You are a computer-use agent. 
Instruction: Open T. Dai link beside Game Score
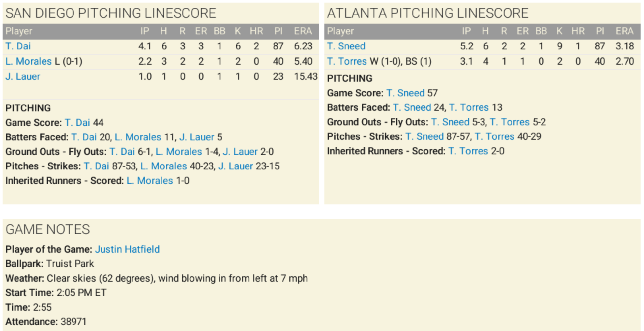(x=77, y=123)
